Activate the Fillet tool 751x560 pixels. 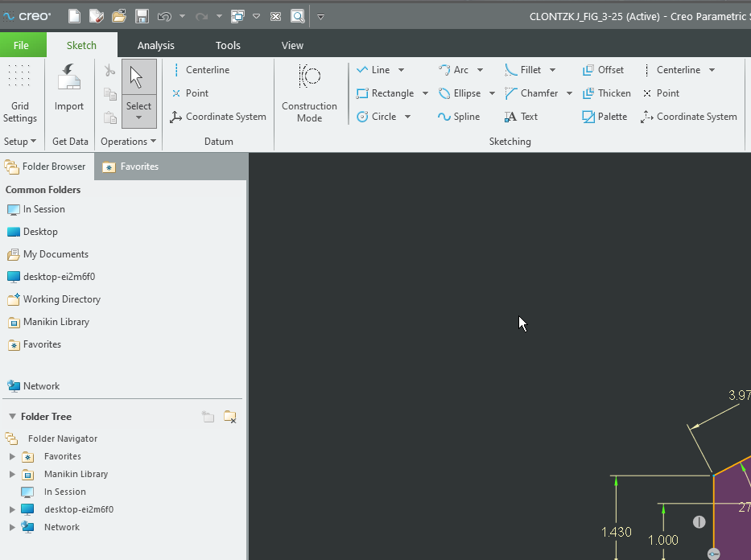(x=527, y=69)
